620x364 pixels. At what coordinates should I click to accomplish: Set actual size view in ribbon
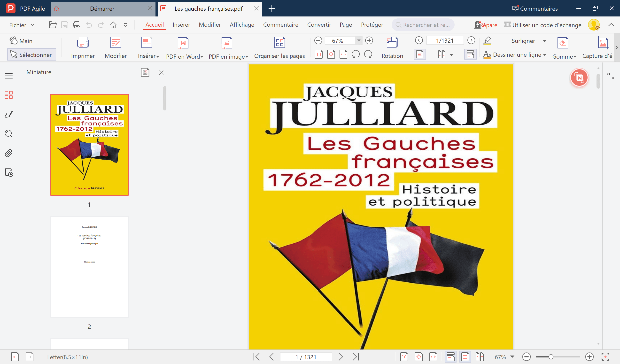pos(319,54)
